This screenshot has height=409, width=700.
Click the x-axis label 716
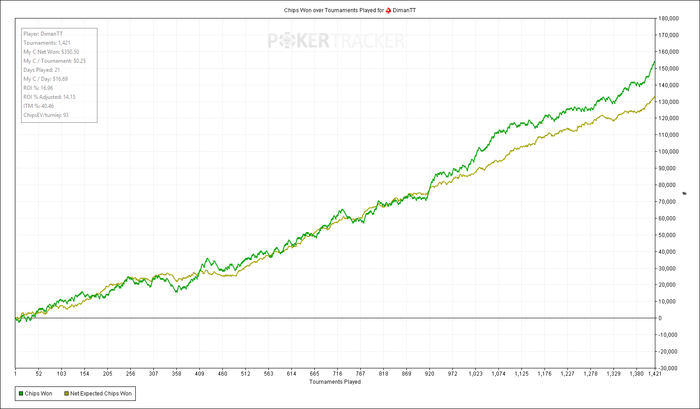[x=338, y=374]
